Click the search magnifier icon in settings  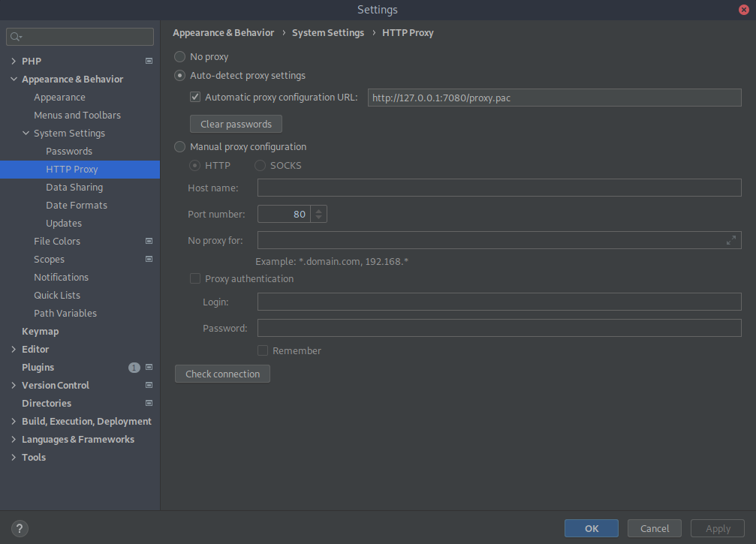coord(16,37)
